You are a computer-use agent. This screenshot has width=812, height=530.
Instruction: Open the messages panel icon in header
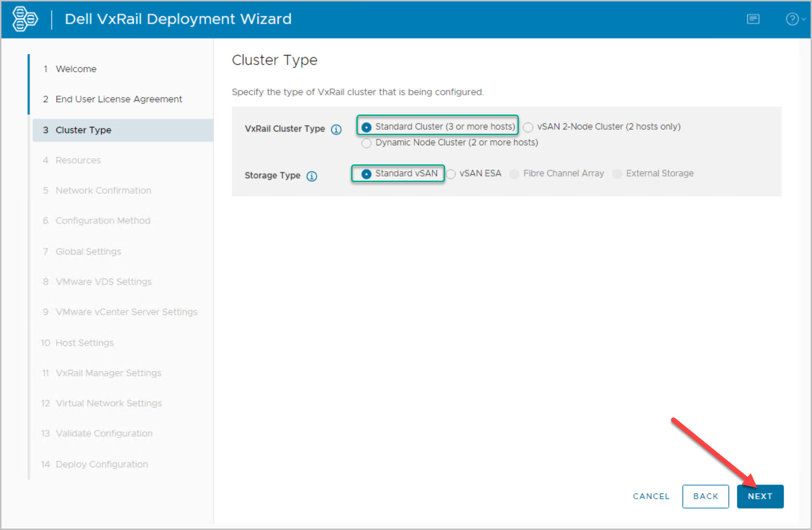point(753,19)
